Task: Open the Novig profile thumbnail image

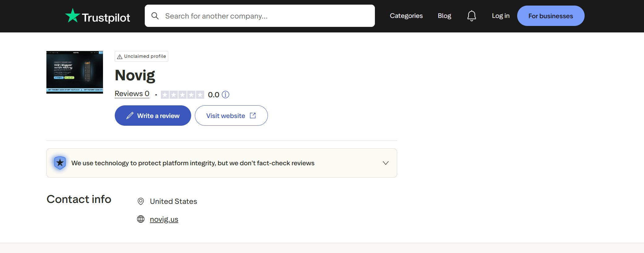Action: pos(75,72)
